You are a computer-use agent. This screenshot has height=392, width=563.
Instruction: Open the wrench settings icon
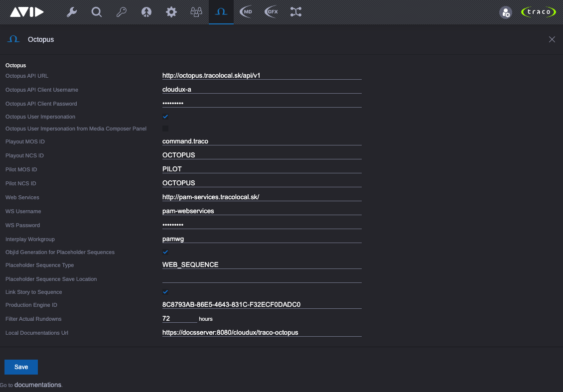point(72,12)
